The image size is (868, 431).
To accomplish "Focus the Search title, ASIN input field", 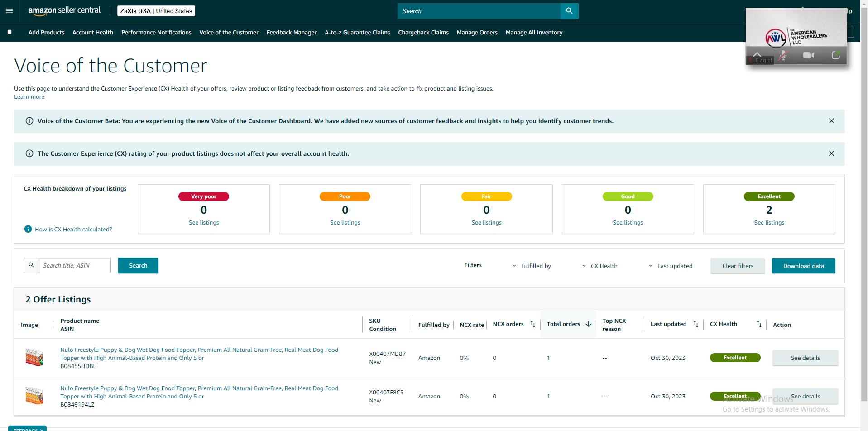I will coord(75,265).
